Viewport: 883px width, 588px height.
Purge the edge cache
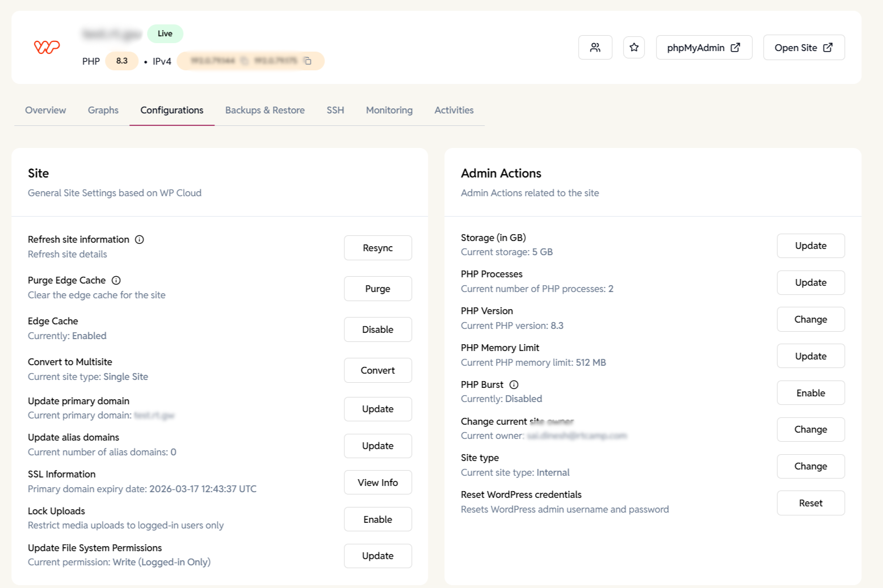[x=377, y=289]
